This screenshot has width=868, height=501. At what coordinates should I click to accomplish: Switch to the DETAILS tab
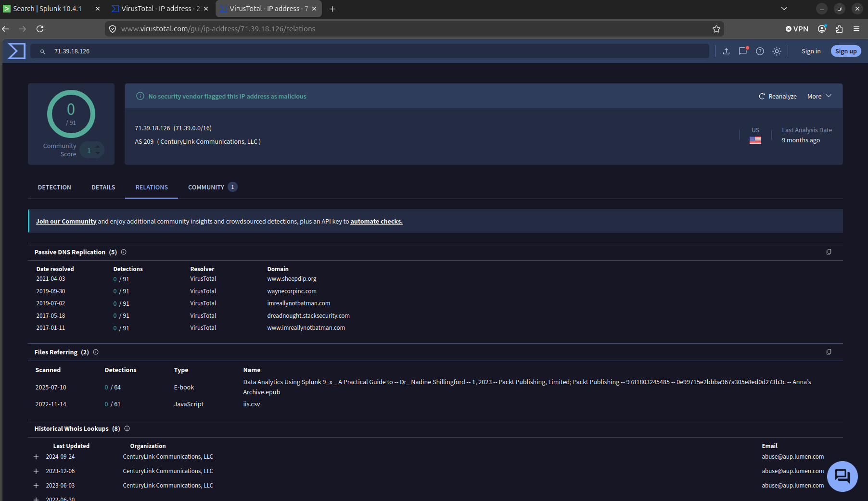click(x=103, y=187)
